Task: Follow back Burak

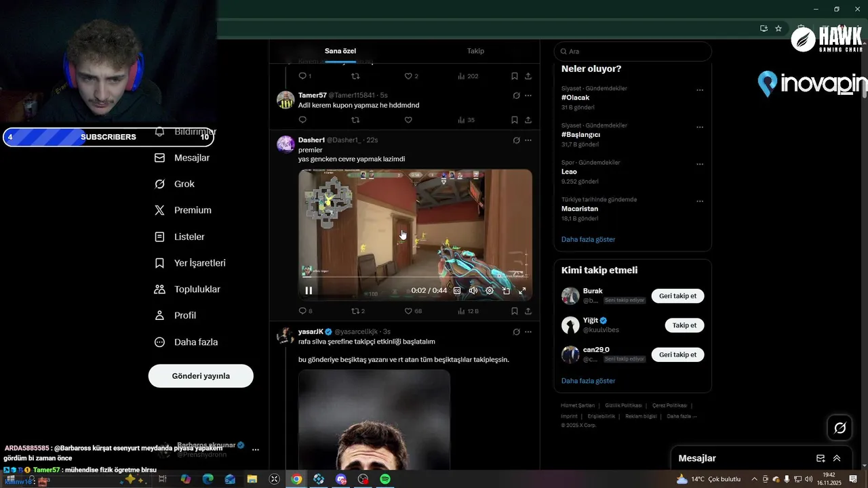Action: coord(677,296)
